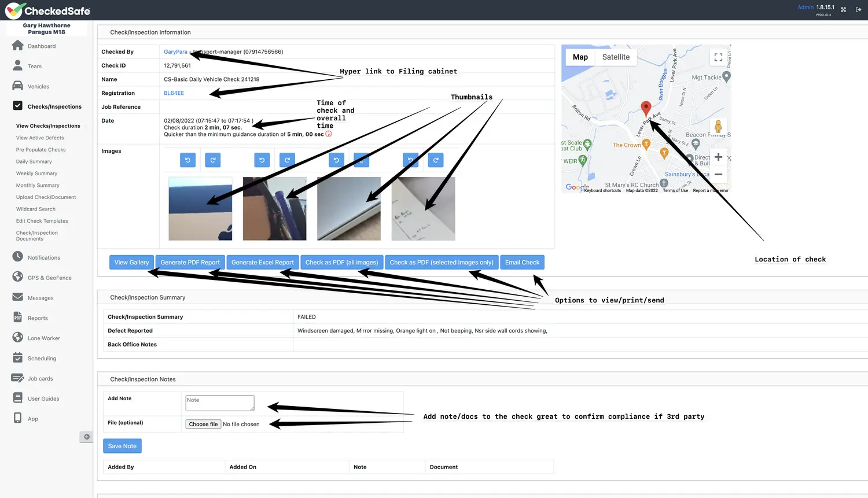The image size is (868, 498).
Task: Click the GPS & GeoFence globe icon
Action: (17, 277)
